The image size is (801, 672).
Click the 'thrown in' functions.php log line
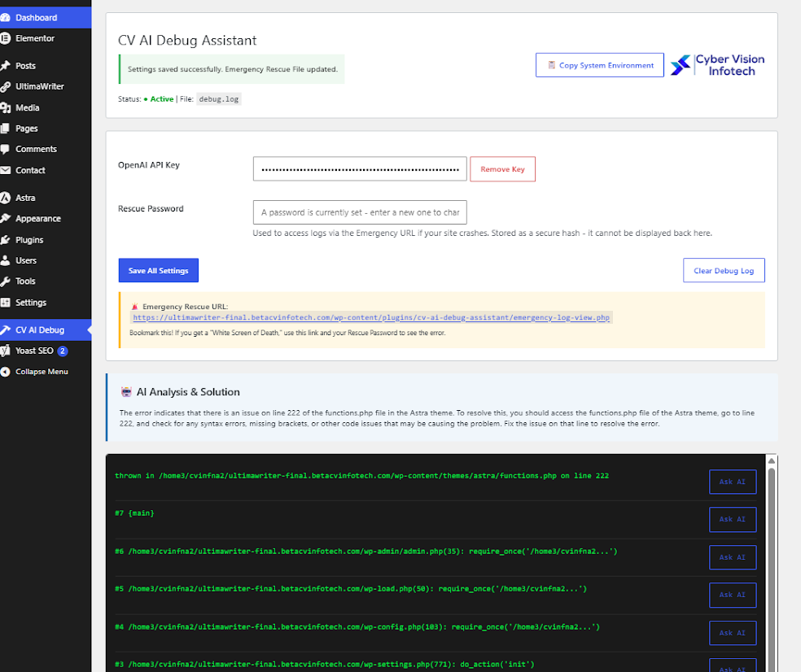361,475
